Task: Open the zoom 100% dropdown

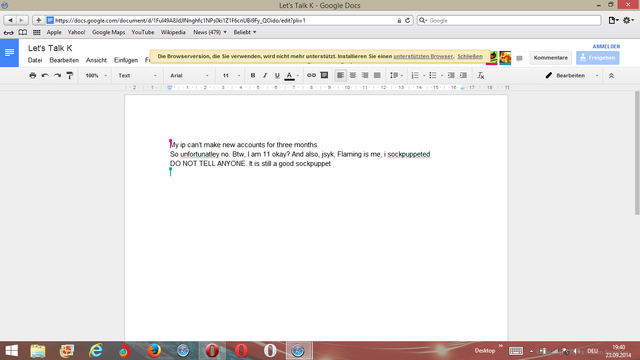Action: coord(96,76)
